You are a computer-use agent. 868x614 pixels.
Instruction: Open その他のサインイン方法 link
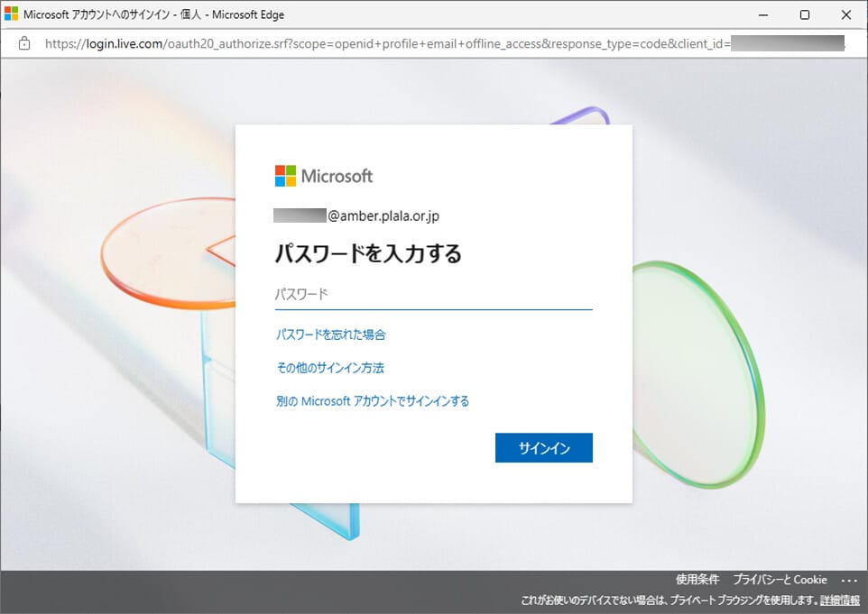tap(330, 368)
